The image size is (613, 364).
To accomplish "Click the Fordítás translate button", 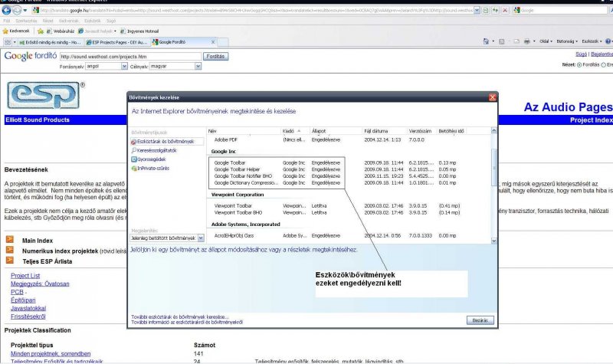I will tap(215, 57).
